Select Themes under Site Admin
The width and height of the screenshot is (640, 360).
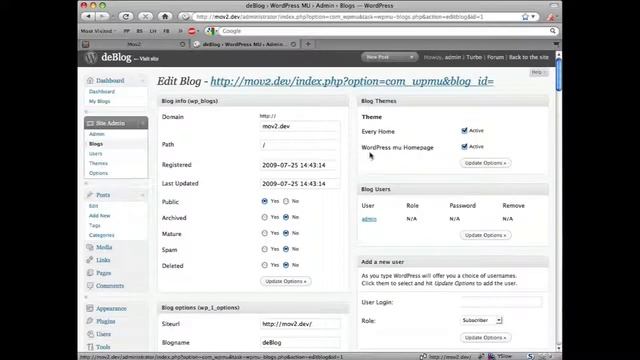[98, 163]
